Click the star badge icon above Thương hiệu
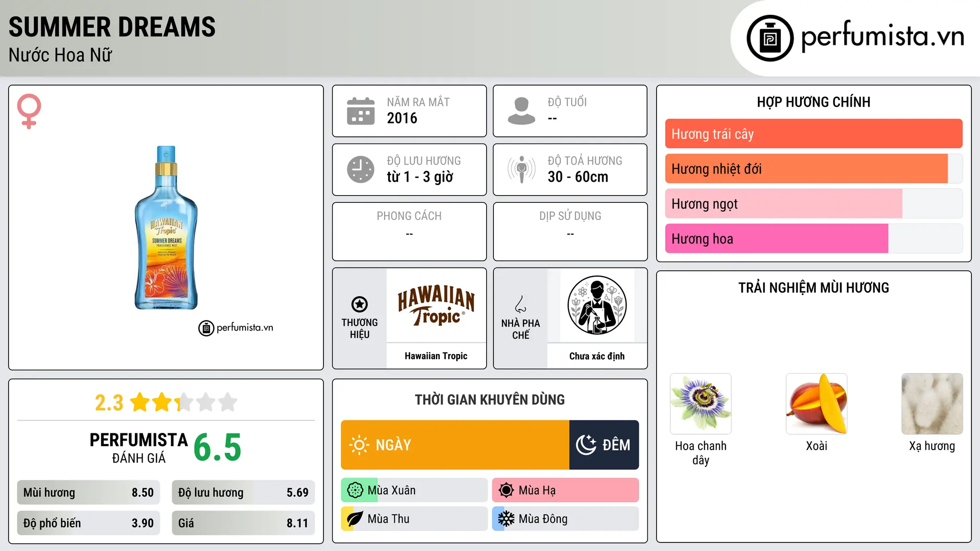 tap(359, 304)
